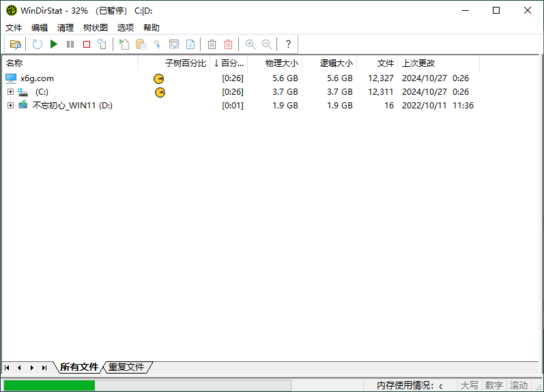Click the help question mark icon
Screen dimensions: 544x392
[288, 44]
